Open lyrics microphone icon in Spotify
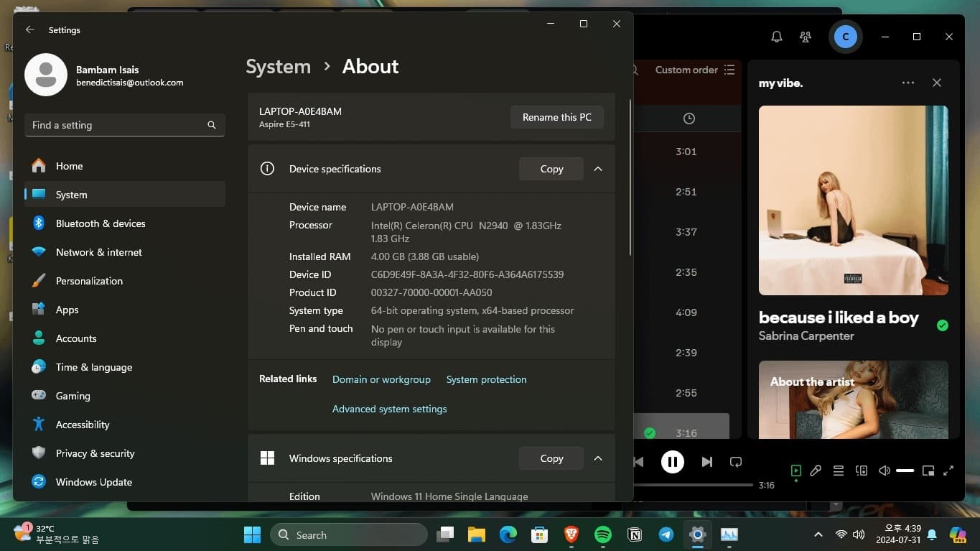980x551 pixels. click(816, 471)
